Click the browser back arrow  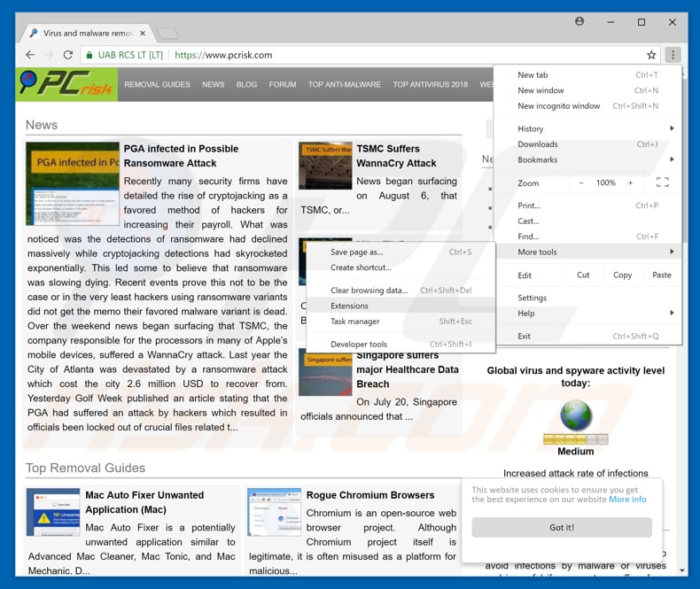click(29, 55)
